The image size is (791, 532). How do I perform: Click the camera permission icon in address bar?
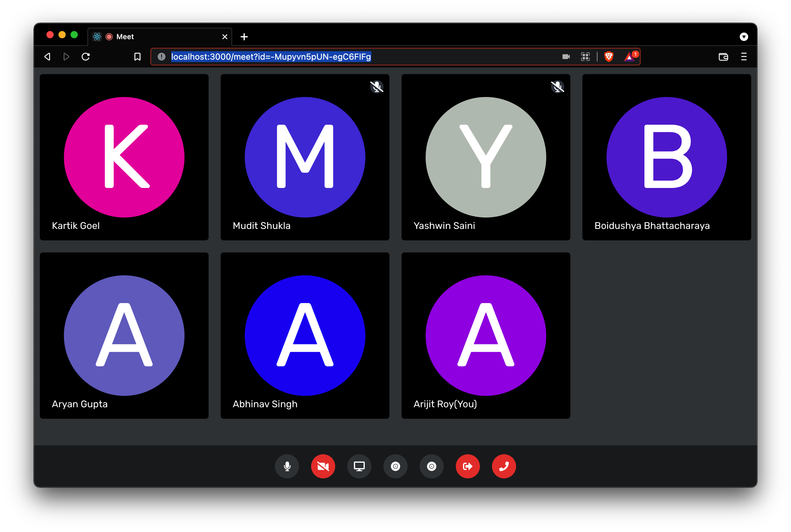(x=566, y=57)
